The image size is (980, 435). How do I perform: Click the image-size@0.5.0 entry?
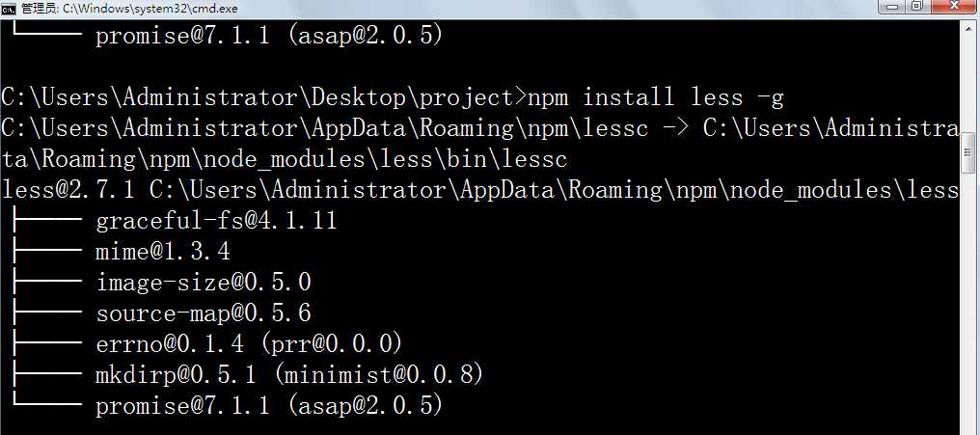click(x=204, y=283)
